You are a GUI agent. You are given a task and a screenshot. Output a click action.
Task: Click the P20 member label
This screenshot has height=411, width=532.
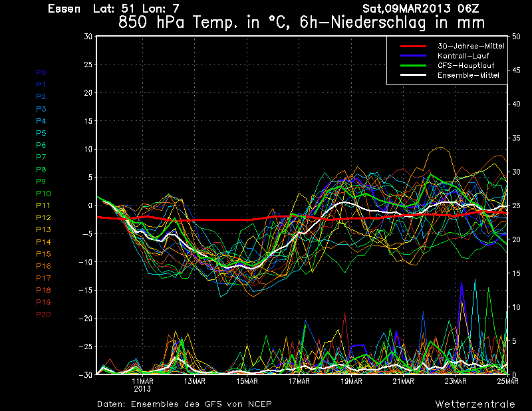click(x=43, y=315)
